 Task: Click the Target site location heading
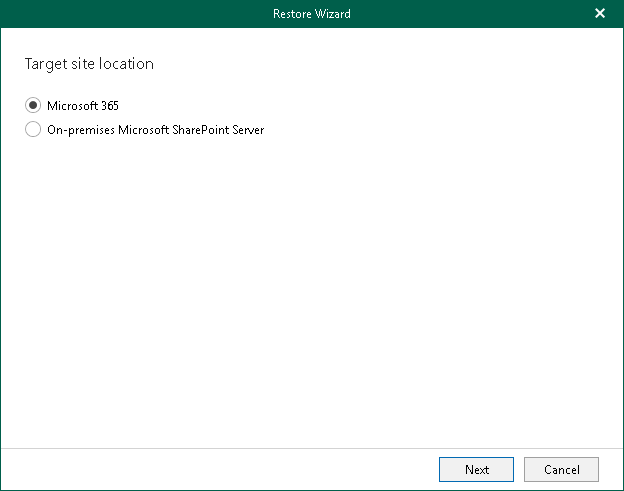89,64
